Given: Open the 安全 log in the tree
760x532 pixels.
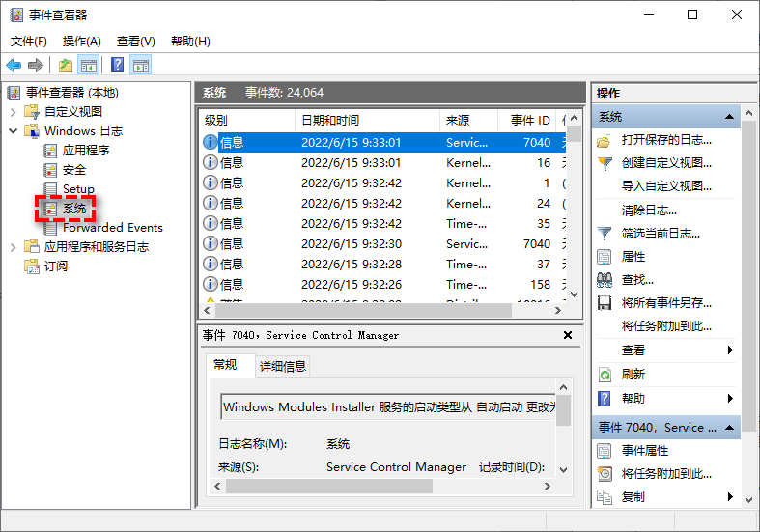Looking at the screenshot, I should pyautogui.click(x=74, y=170).
